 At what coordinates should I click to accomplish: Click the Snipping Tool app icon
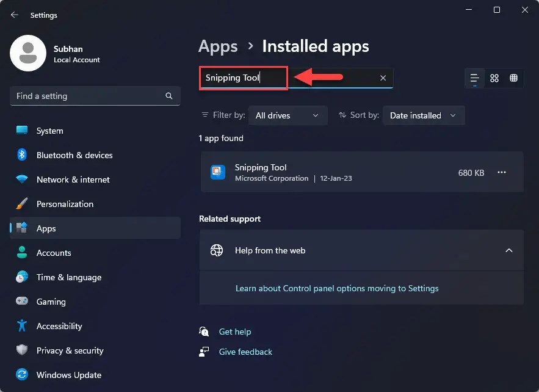[x=217, y=172]
